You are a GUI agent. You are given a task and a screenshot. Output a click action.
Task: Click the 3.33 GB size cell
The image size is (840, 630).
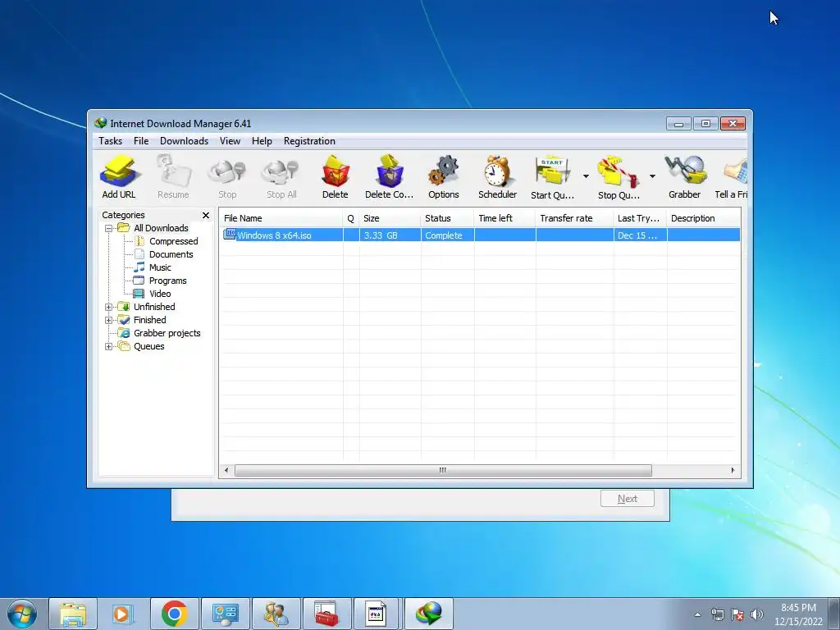[390, 235]
